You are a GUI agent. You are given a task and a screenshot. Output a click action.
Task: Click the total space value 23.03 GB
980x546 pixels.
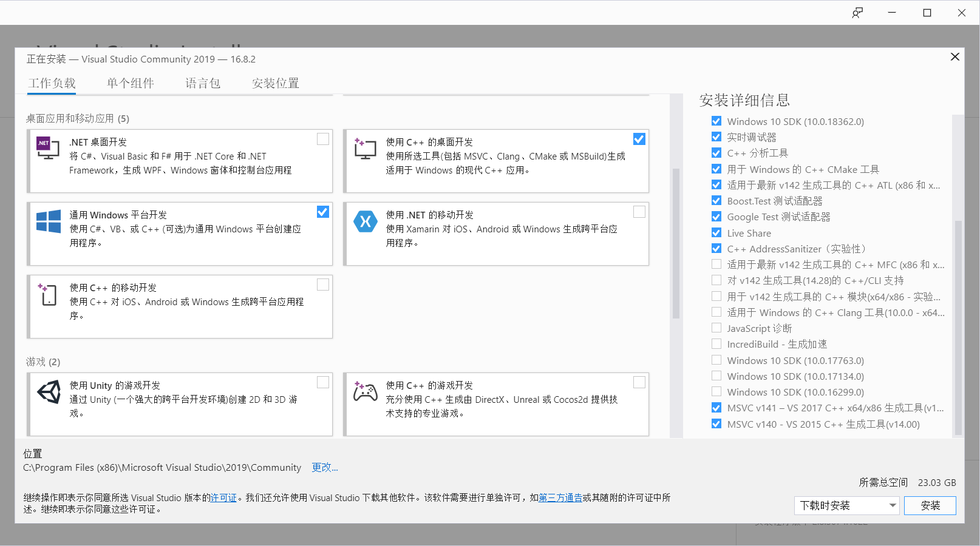(937, 482)
